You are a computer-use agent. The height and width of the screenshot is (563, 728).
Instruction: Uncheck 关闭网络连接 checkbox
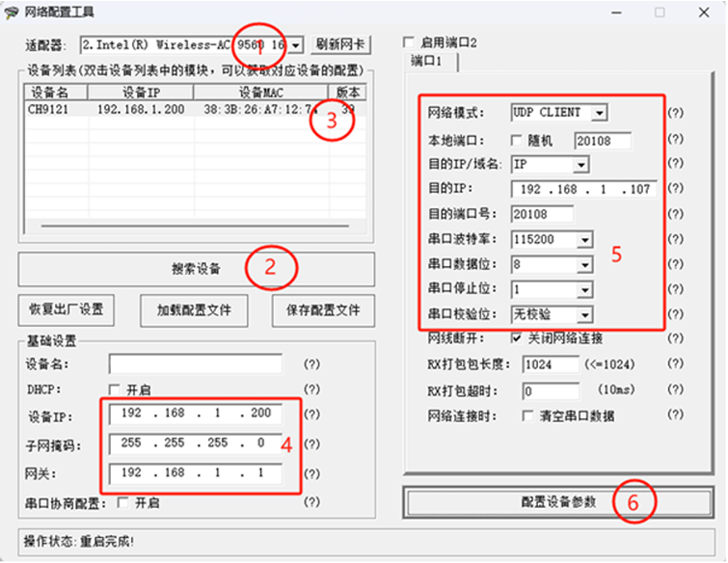(520, 339)
